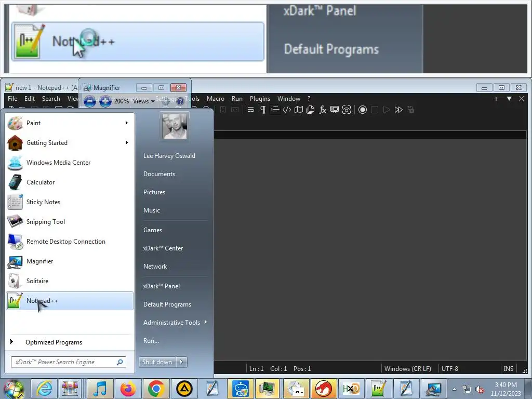
Task: Click Magnifier zoom out minus button
Action: click(x=89, y=101)
